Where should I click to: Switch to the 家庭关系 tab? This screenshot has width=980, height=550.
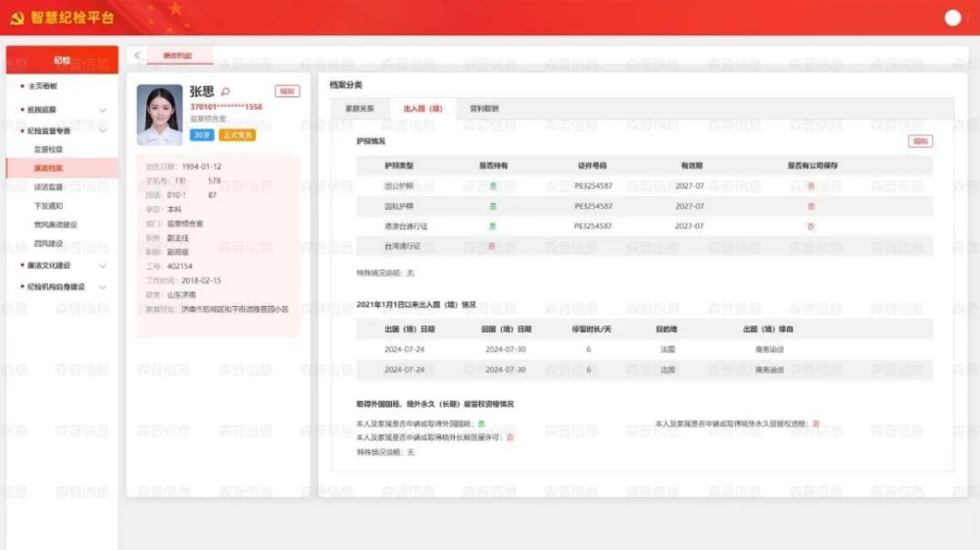pos(360,109)
